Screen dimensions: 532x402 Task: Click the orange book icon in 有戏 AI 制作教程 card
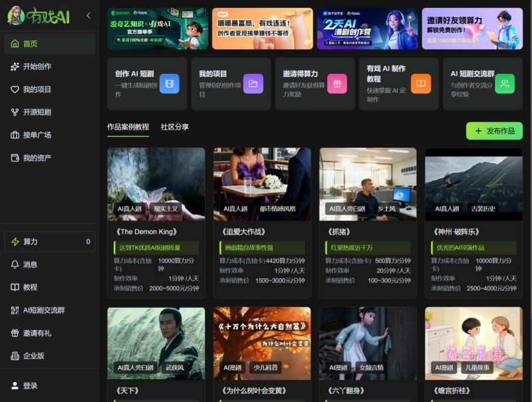coord(421,84)
